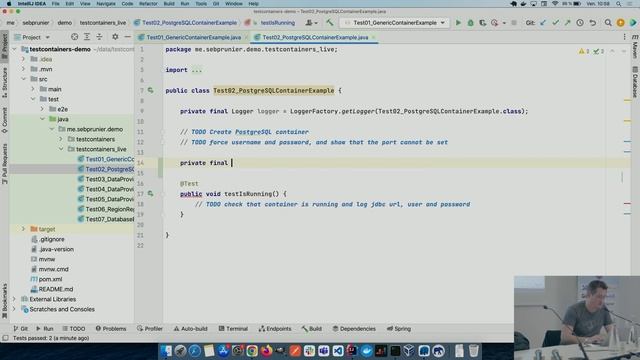This screenshot has width=640, height=360.
Task: Select Test03_DataProvi file in tree
Action: 106,179
